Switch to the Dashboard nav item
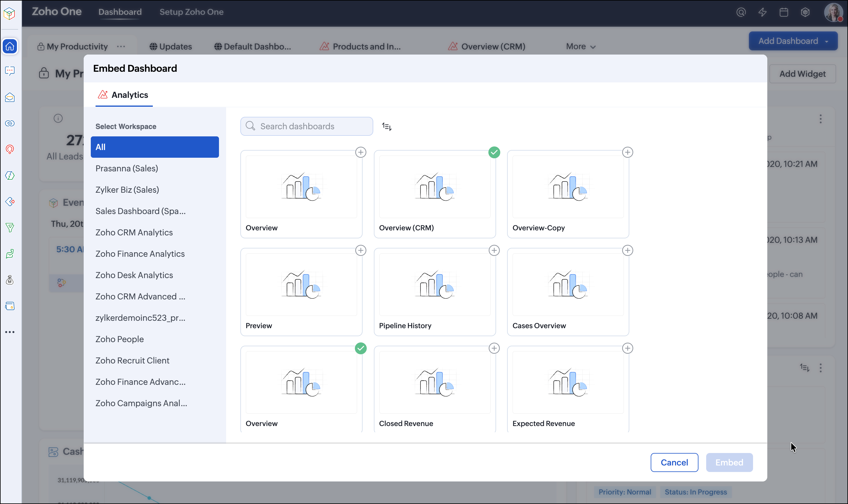This screenshot has height=504, width=848. (x=120, y=12)
